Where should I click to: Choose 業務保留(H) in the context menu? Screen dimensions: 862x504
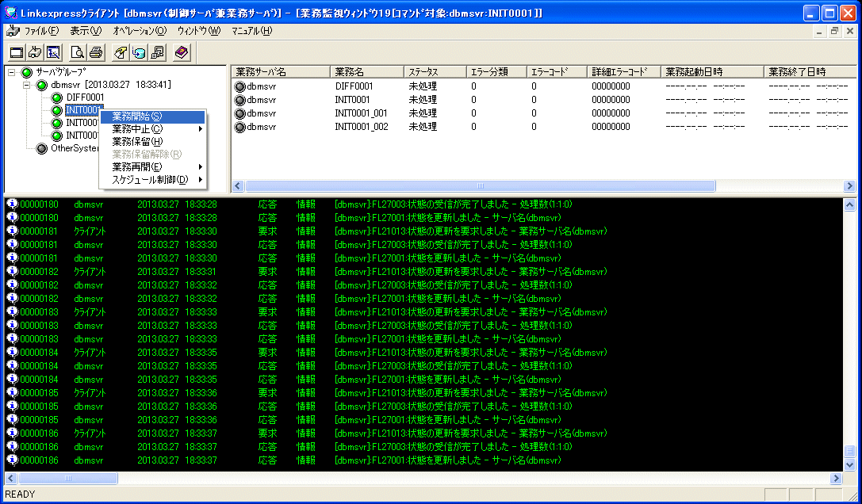pos(152,142)
